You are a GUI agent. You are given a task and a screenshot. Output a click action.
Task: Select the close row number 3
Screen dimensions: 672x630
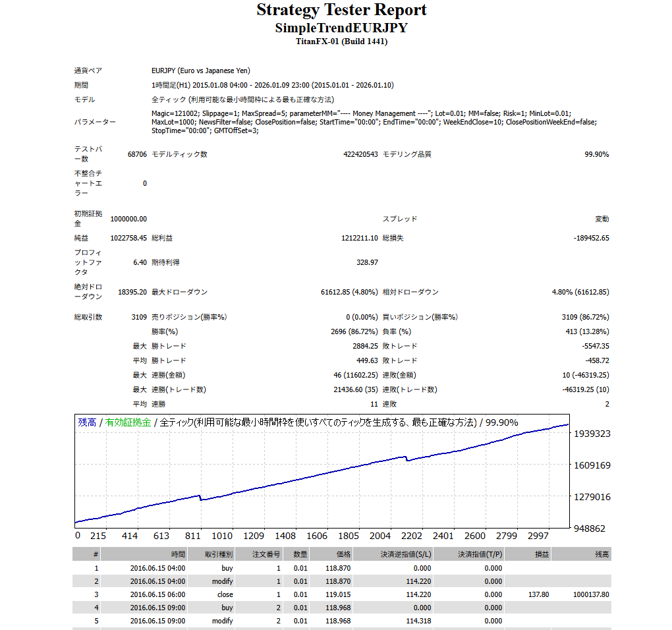tap(96, 594)
